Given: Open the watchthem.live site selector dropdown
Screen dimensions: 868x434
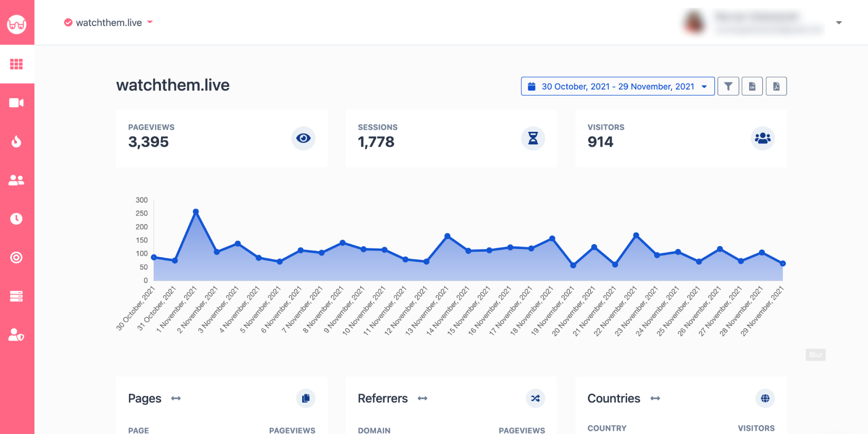Looking at the screenshot, I should pyautogui.click(x=108, y=23).
